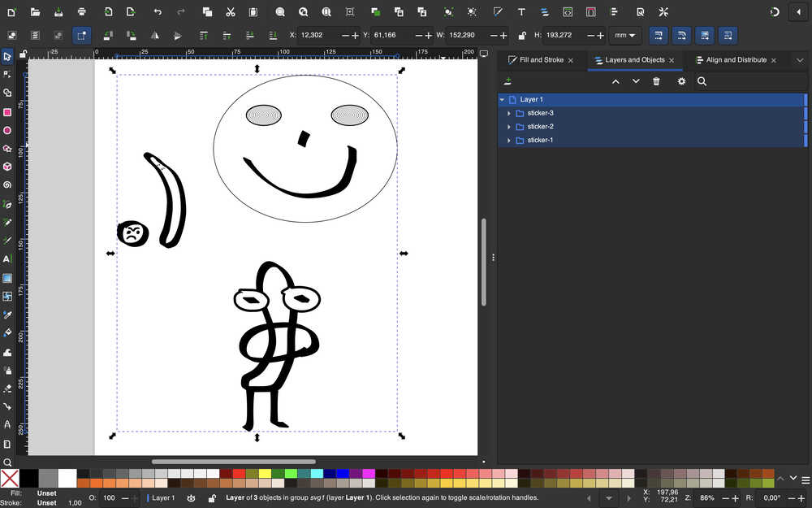Click the X position input field
This screenshot has height=508, width=812.
318,36
